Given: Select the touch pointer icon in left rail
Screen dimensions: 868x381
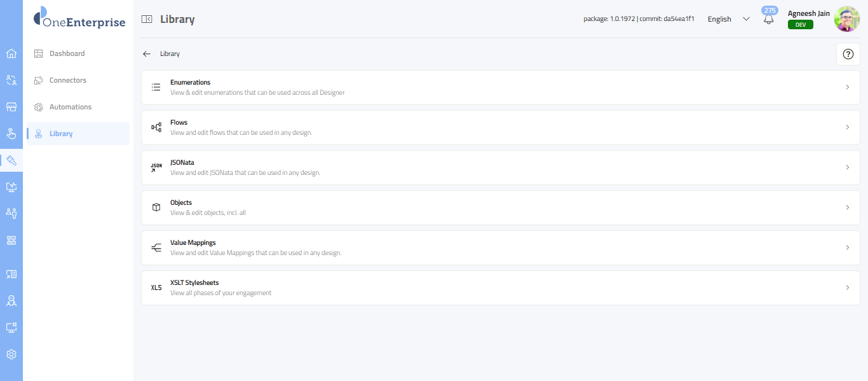Looking at the screenshot, I should (x=11, y=134).
